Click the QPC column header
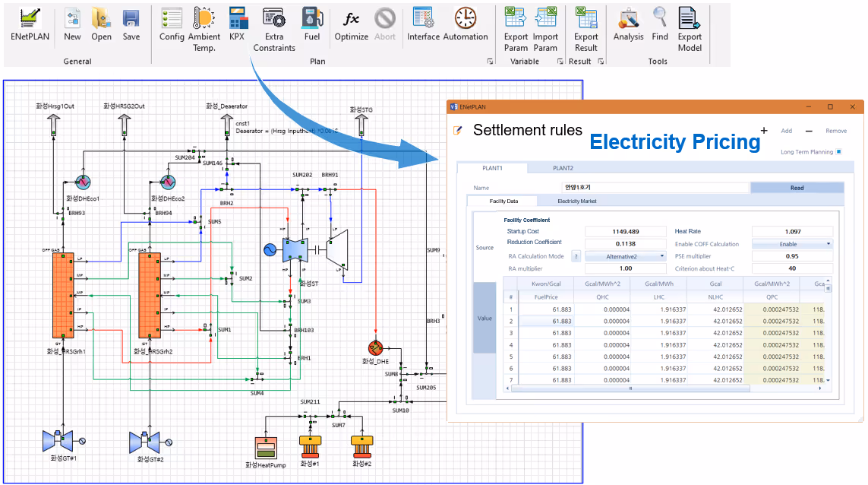 [x=772, y=297]
